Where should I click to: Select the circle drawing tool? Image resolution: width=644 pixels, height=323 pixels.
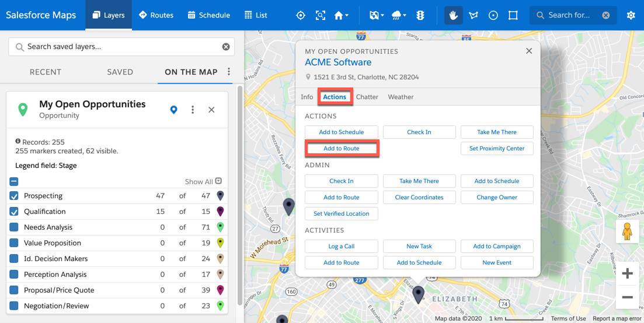tap(493, 15)
